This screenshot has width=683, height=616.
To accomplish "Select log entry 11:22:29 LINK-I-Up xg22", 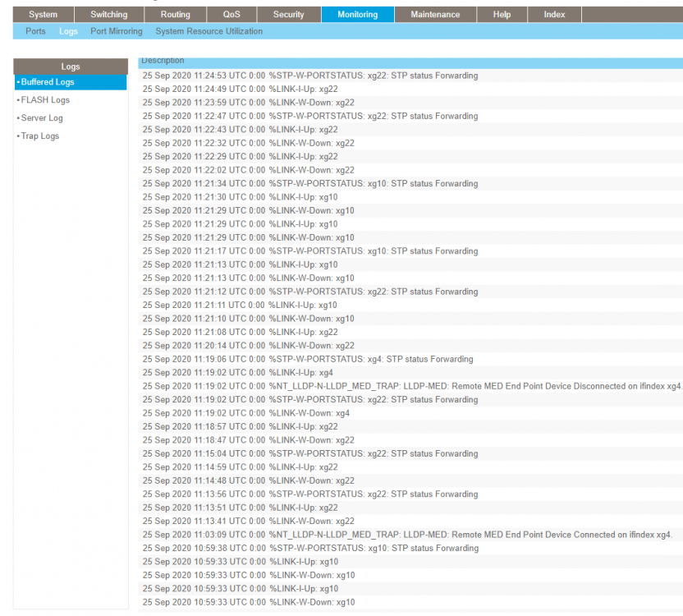I will click(410, 157).
